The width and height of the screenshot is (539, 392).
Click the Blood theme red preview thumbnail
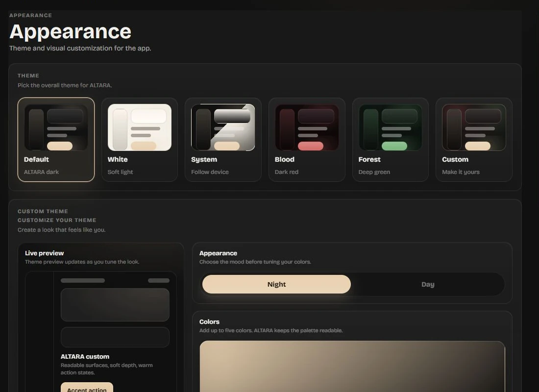(307, 127)
